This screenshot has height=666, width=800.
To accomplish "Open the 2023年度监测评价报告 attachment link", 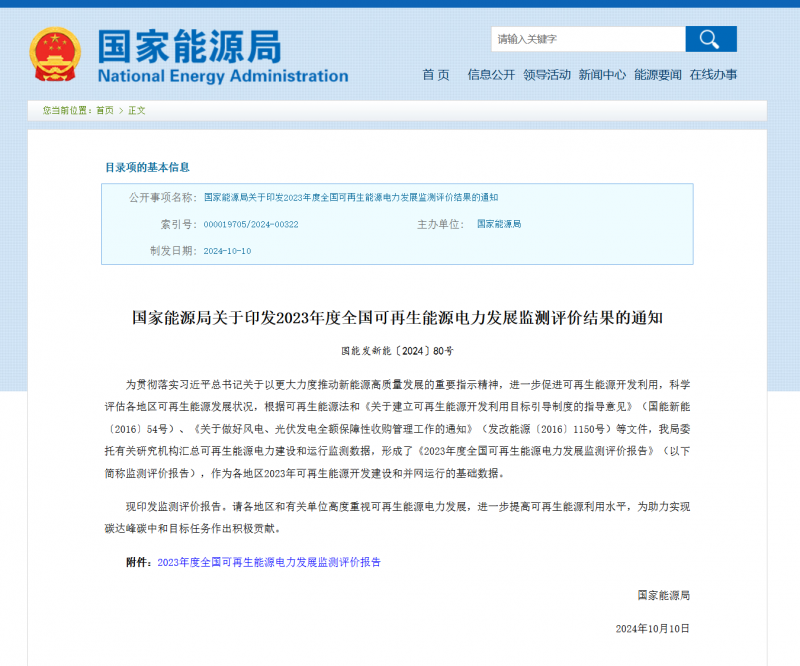I will [x=269, y=563].
